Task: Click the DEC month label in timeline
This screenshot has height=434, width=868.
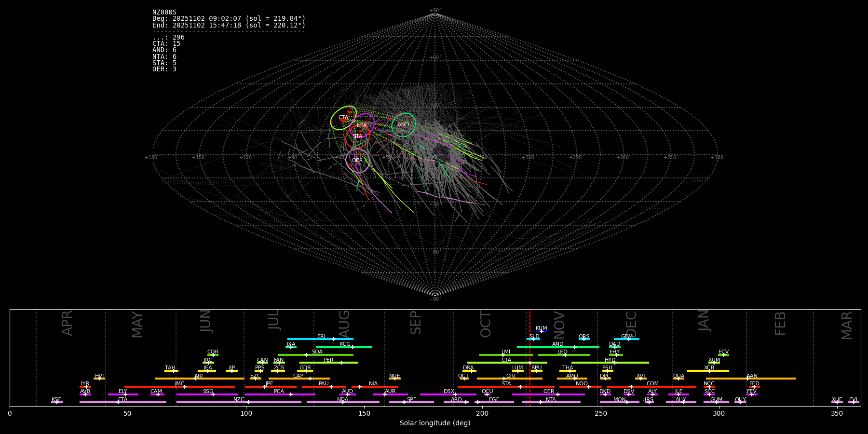Action: (631, 325)
